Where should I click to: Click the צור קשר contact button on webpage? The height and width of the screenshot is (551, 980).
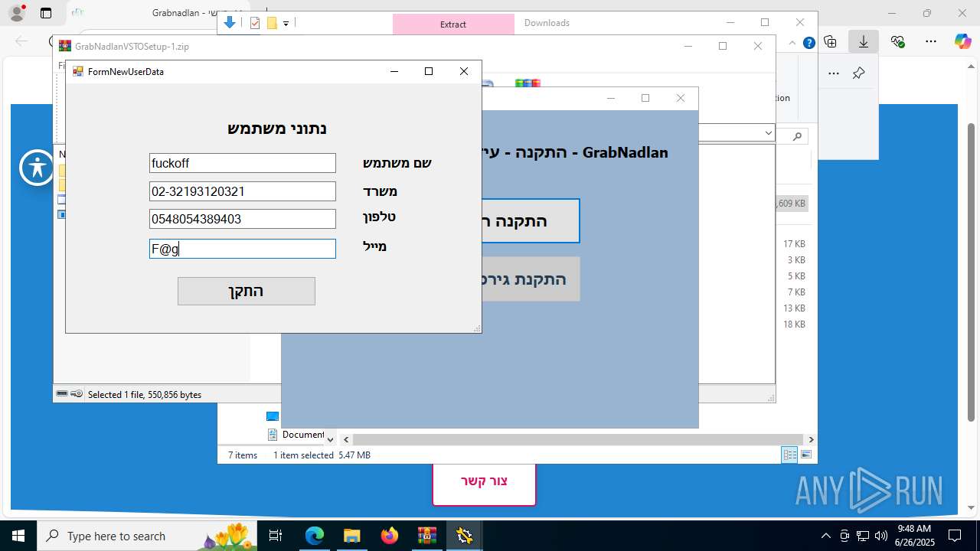484,481
